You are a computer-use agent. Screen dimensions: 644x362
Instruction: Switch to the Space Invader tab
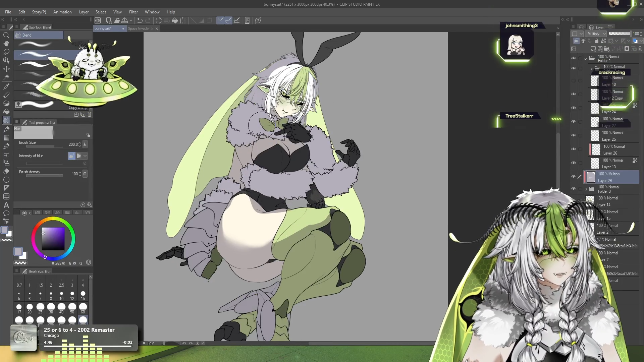pyautogui.click(x=139, y=28)
